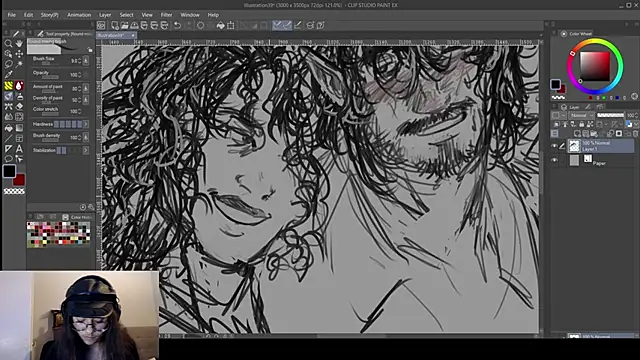Toggle Paper layer visibility eye
This screenshot has height=360, width=640.
tap(554, 160)
